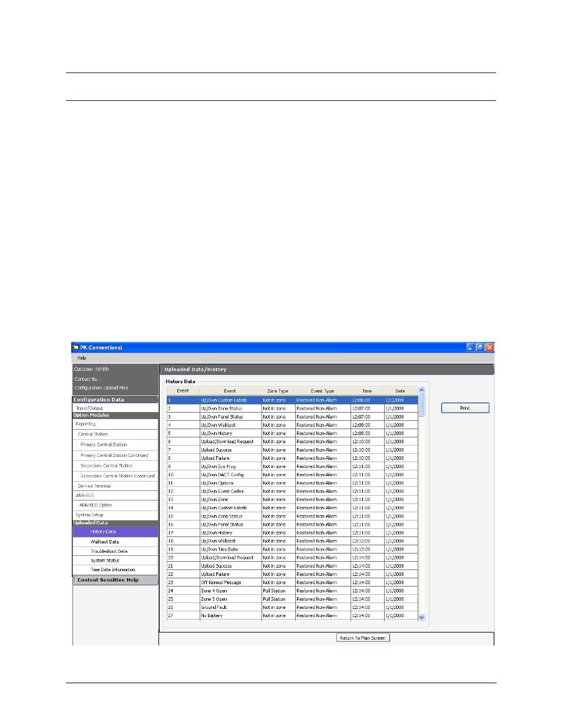Expand the Configuration Data section header
Image resolution: width=562 pixels, height=728 pixels.
point(115,400)
